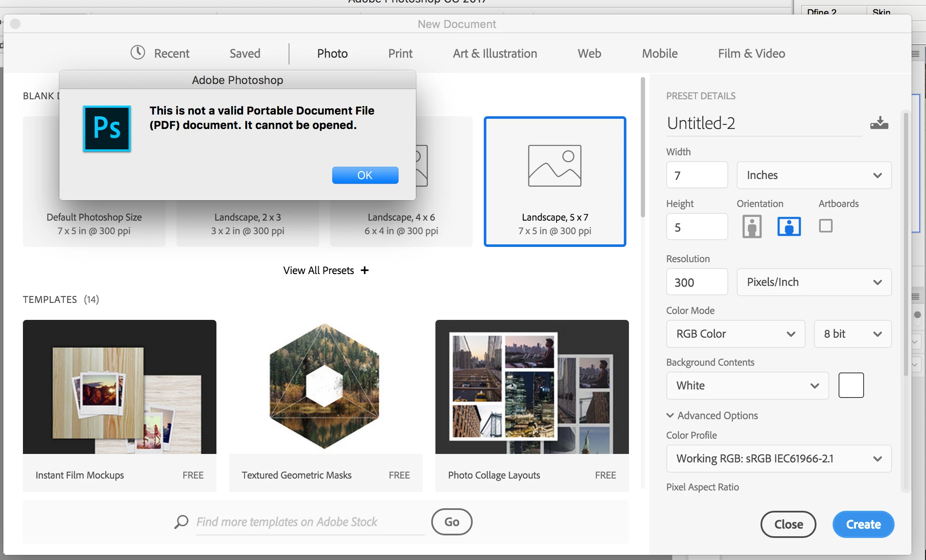Click the white background color swatch
This screenshot has height=560, width=926.
click(x=850, y=385)
